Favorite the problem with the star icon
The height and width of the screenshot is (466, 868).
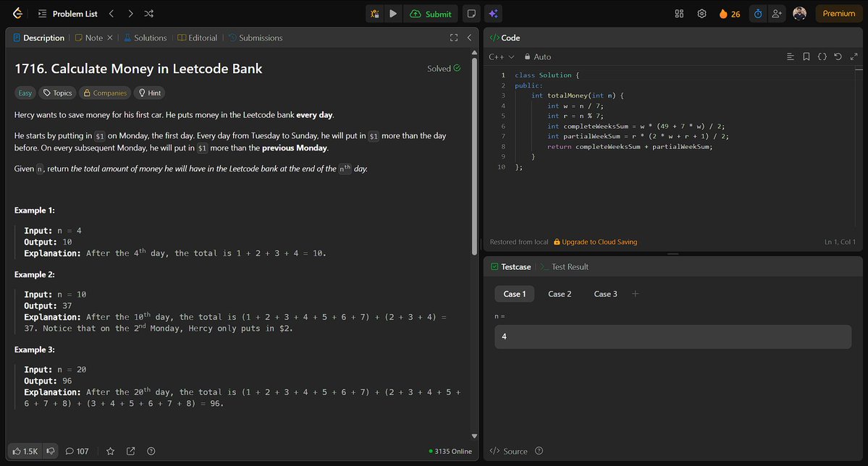(x=110, y=451)
